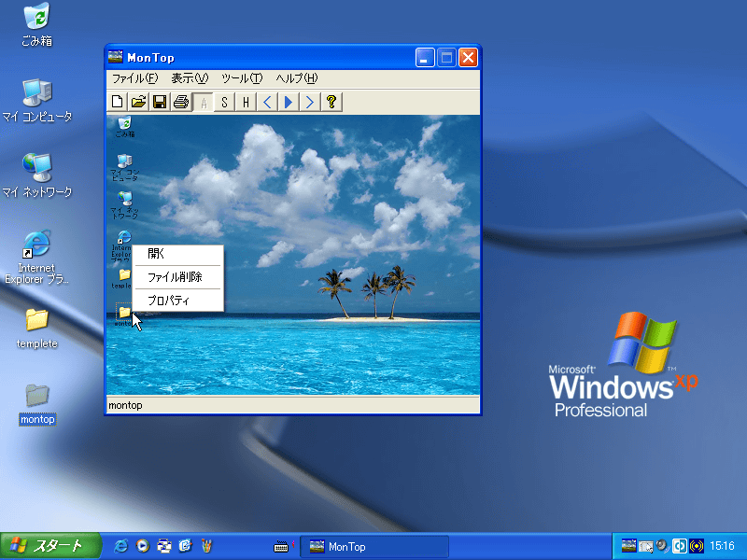Open the 表示(V) menu
The image size is (747, 560).
coord(190,78)
